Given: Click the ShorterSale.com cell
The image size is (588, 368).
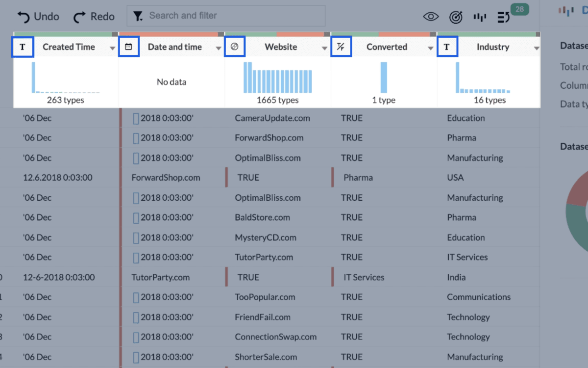Looking at the screenshot, I should [266, 357].
